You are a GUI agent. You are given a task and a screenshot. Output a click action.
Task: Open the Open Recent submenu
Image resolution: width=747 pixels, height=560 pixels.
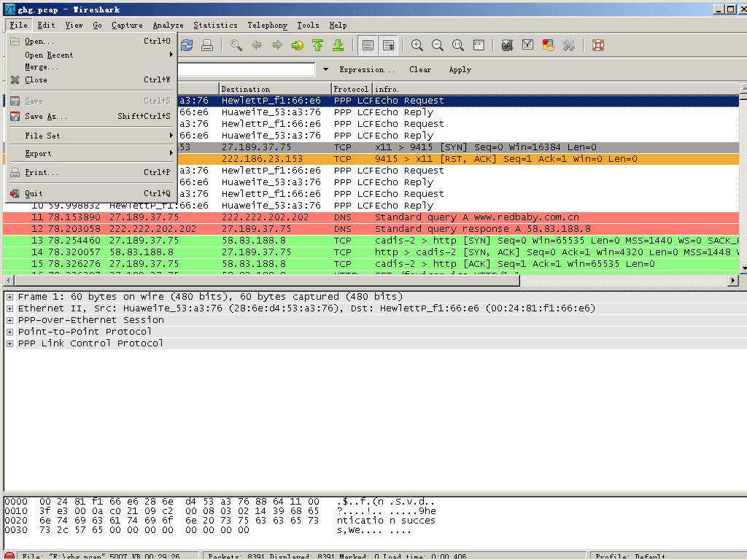click(x=91, y=55)
